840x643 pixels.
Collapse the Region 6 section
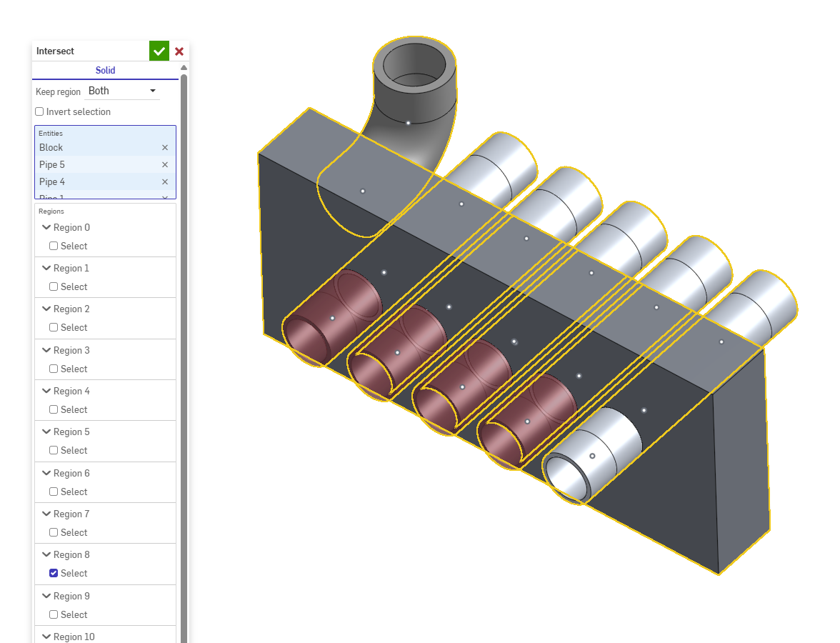pos(46,473)
